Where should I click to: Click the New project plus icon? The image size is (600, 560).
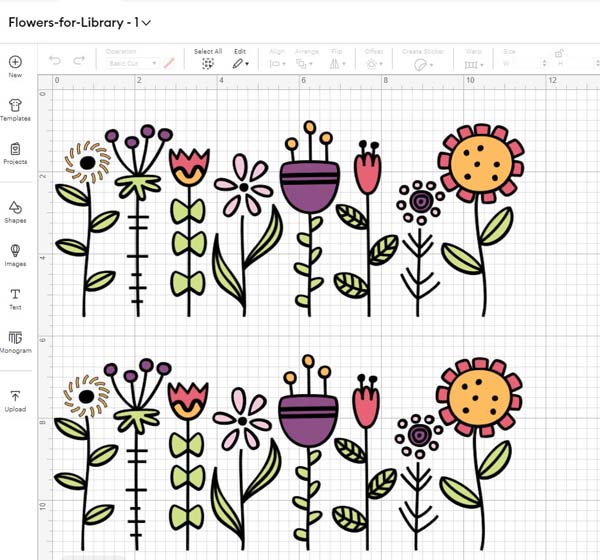click(x=15, y=62)
